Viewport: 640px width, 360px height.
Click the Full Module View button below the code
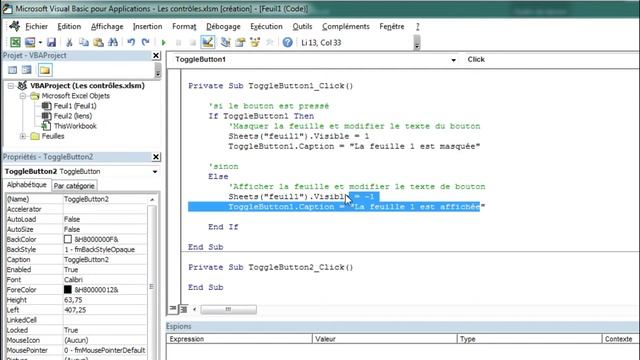pyautogui.click(x=184, y=309)
